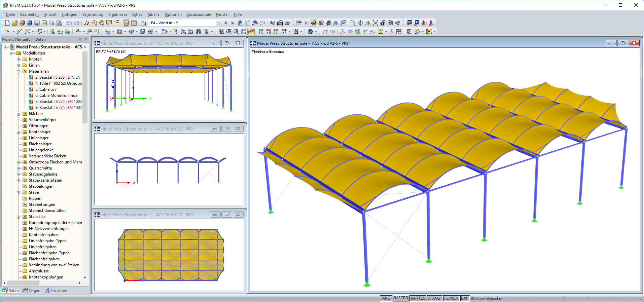Go to next load case with right arrow
The height and width of the screenshot is (302, 644).
(x=232, y=23)
